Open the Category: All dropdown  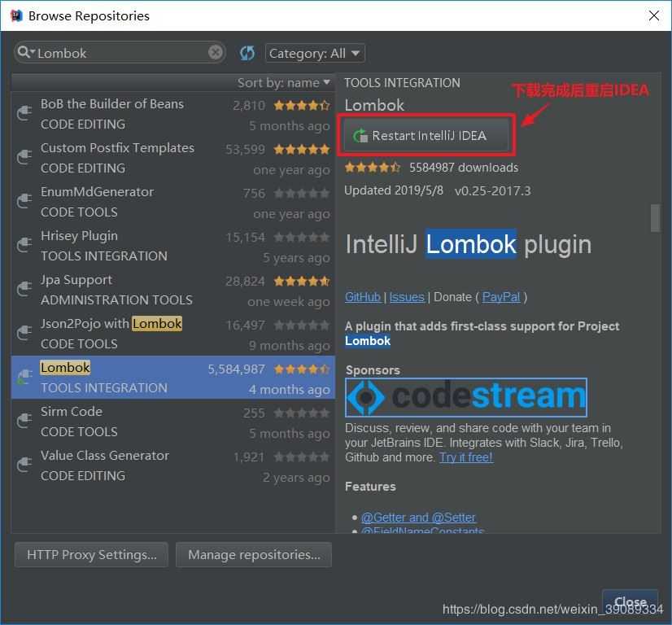tap(315, 53)
